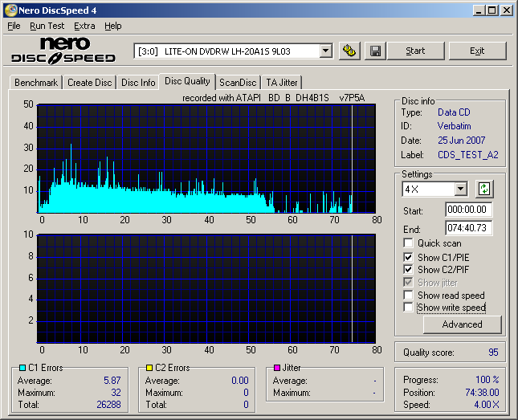Open the Help menu
518x420 pixels.
tap(113, 26)
